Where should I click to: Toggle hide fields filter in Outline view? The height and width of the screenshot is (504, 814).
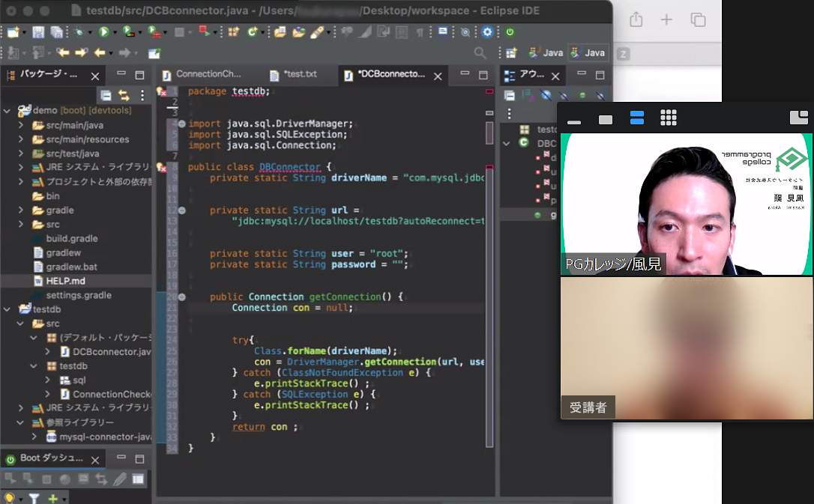coord(546,95)
